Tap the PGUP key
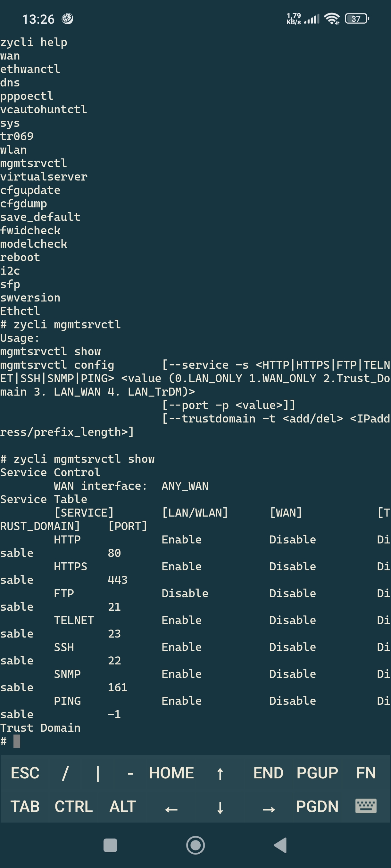Image resolution: width=391 pixels, height=868 pixels. [317, 773]
